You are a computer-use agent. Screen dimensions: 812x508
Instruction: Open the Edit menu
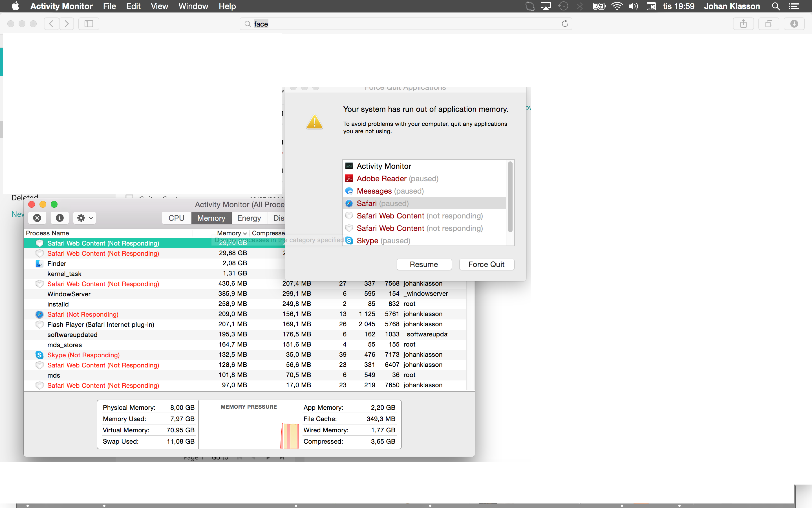coord(133,6)
